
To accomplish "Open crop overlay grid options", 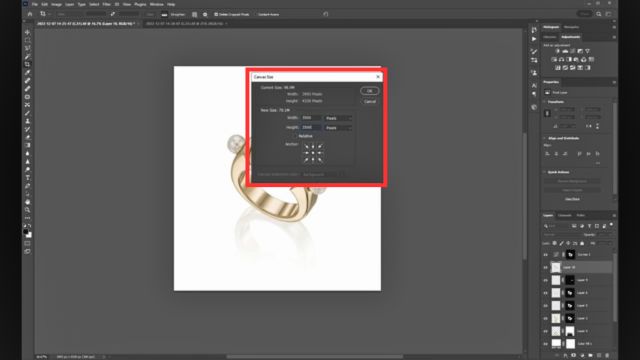I will tap(194, 14).
